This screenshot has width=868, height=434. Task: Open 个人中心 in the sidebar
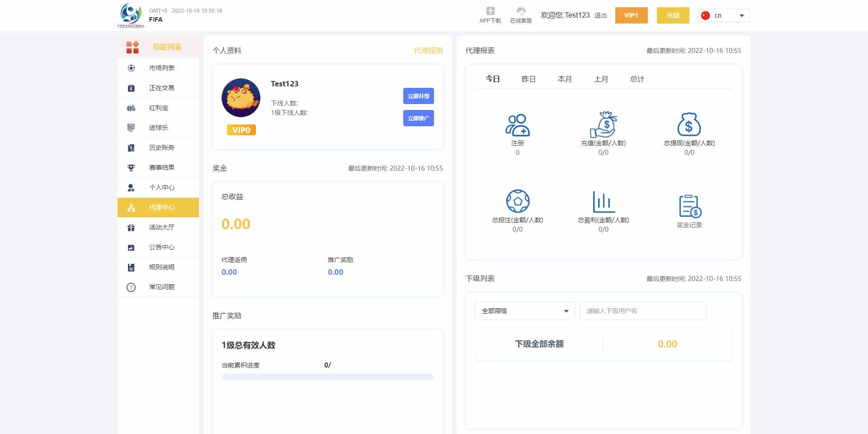(x=158, y=187)
